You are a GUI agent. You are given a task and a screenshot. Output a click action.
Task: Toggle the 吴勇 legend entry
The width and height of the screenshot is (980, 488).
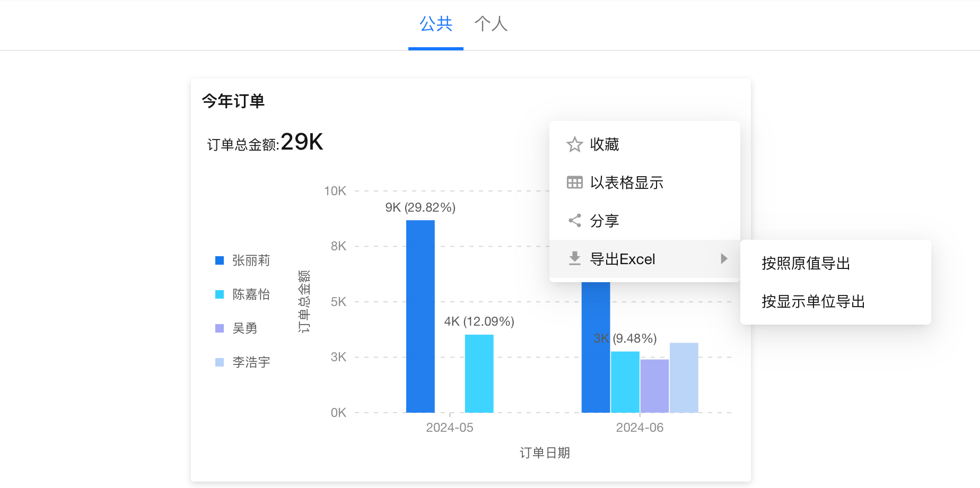point(244,328)
